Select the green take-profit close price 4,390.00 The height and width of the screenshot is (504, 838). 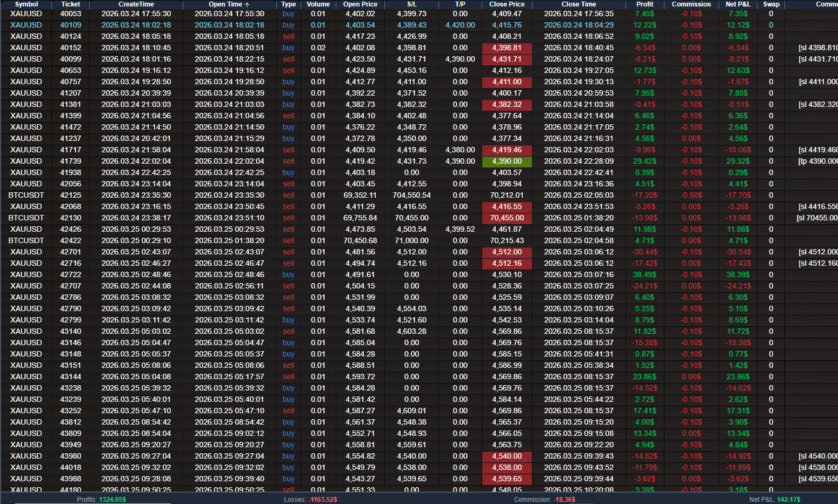pos(507,162)
